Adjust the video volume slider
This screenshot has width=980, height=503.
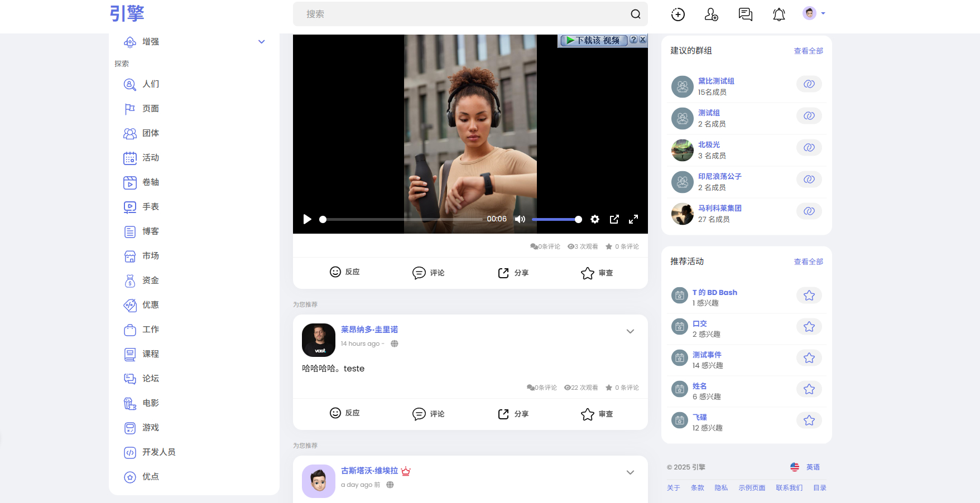pyautogui.click(x=555, y=219)
